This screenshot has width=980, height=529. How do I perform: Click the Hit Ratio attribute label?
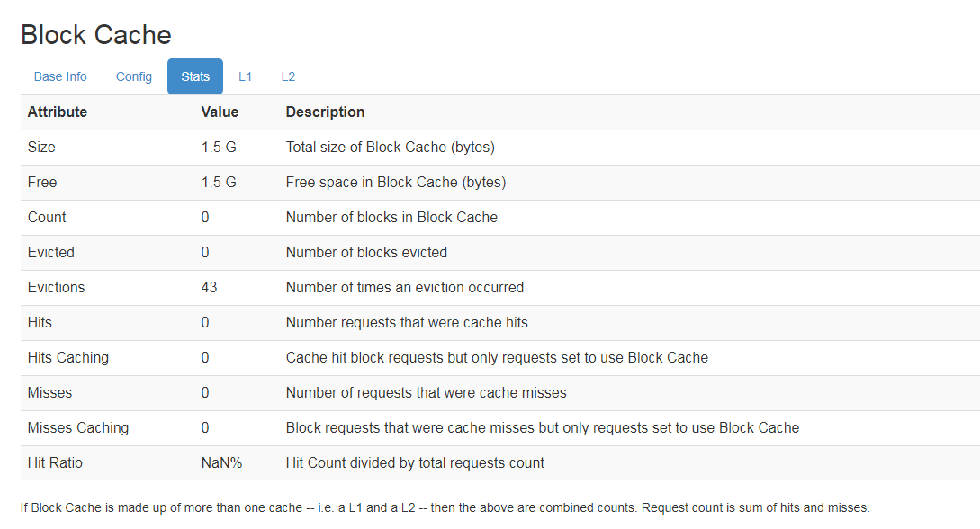(55, 462)
